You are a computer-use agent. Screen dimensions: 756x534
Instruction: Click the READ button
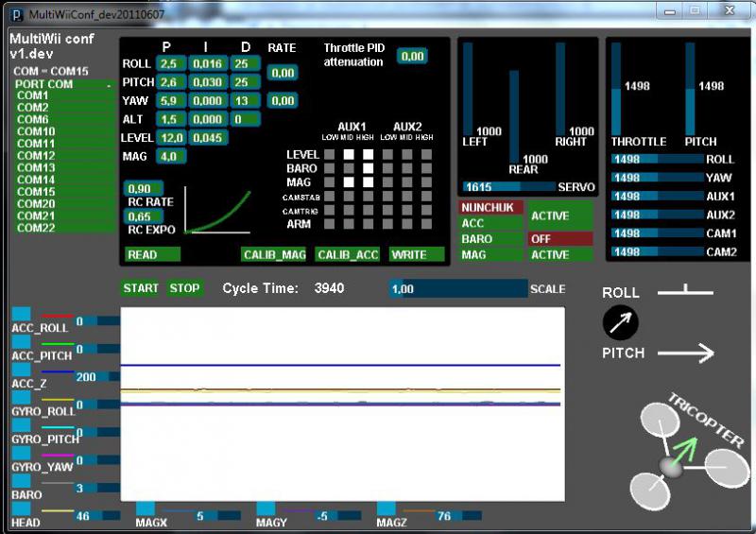152,254
